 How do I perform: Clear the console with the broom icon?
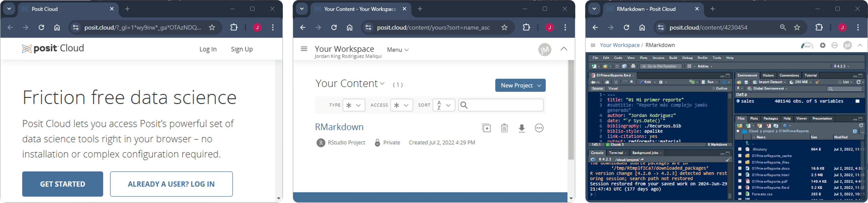[x=728, y=160]
